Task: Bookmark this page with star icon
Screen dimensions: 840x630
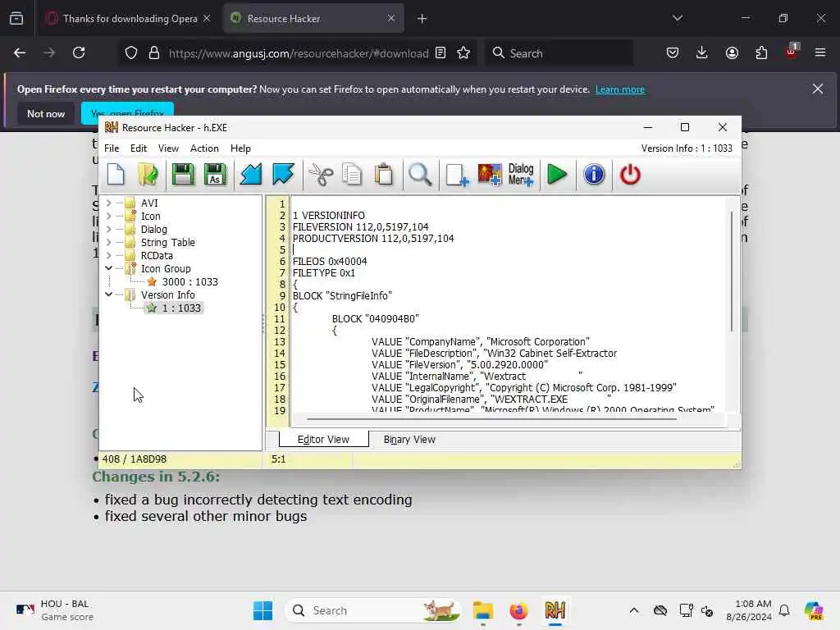Action: point(463,52)
